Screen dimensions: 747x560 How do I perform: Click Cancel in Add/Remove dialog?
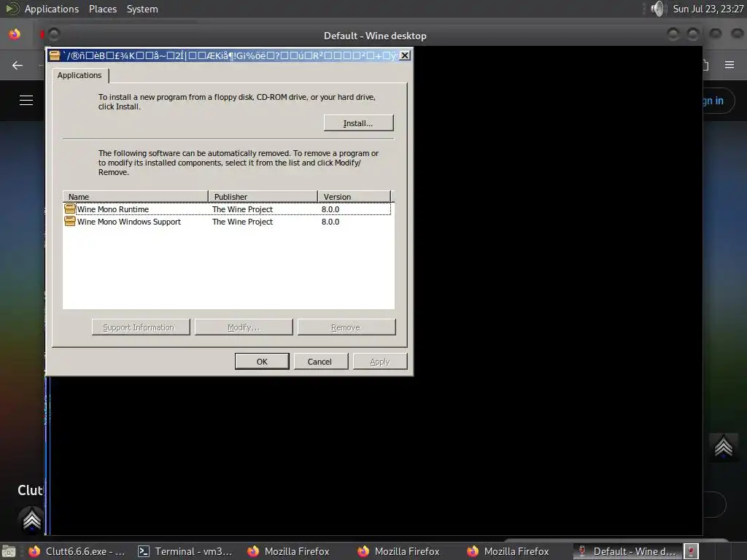point(321,362)
